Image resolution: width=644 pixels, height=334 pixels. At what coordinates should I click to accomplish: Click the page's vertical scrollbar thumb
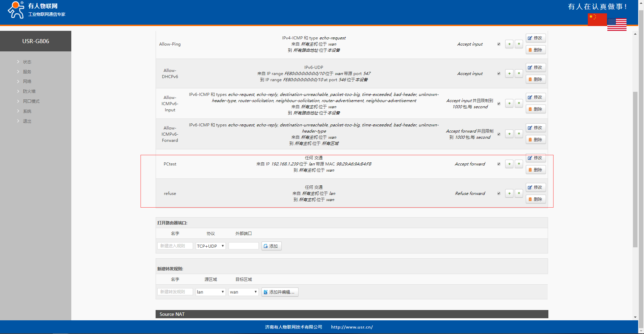click(x=635, y=170)
